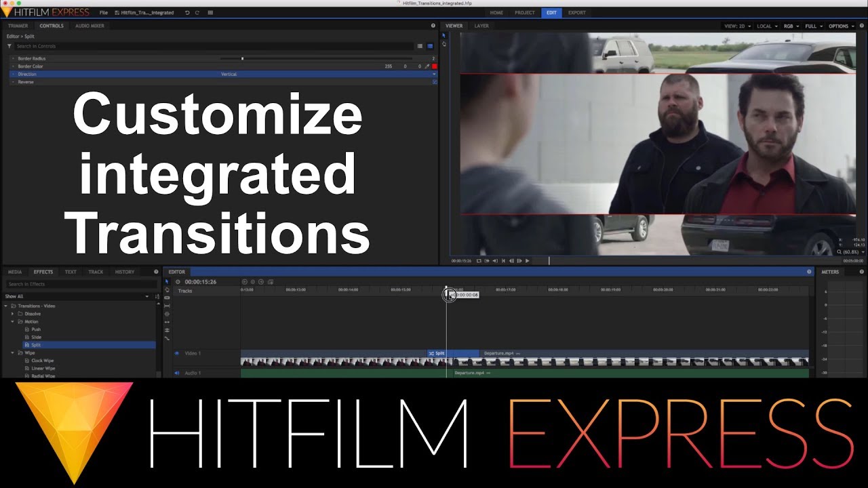Switch to the PROJECT screen tab
The width and height of the screenshot is (868, 488).
click(524, 12)
